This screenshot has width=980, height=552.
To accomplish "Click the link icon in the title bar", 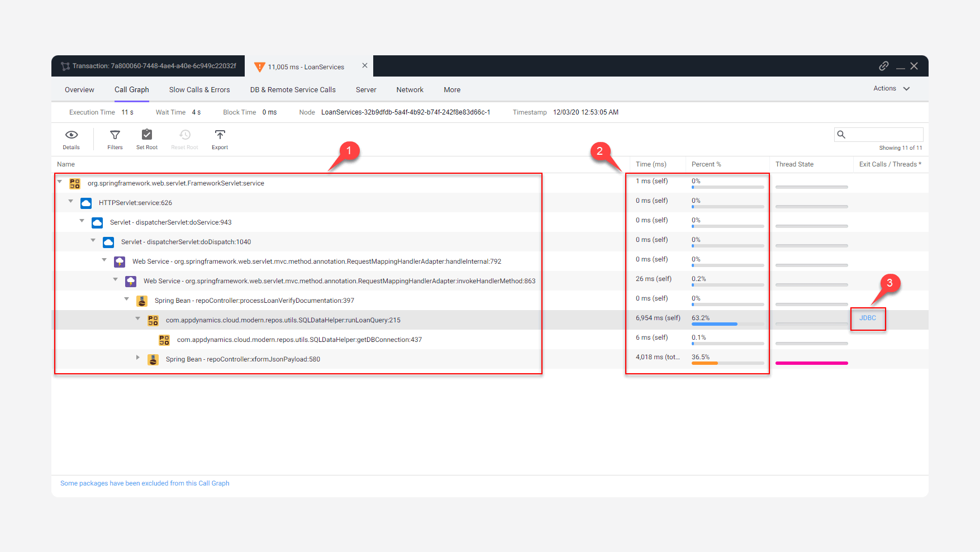I will tap(883, 66).
